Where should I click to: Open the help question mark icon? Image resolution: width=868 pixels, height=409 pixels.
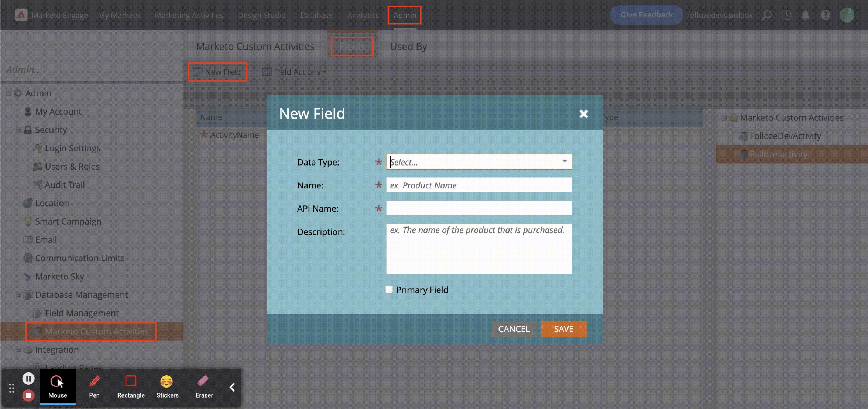(x=826, y=15)
